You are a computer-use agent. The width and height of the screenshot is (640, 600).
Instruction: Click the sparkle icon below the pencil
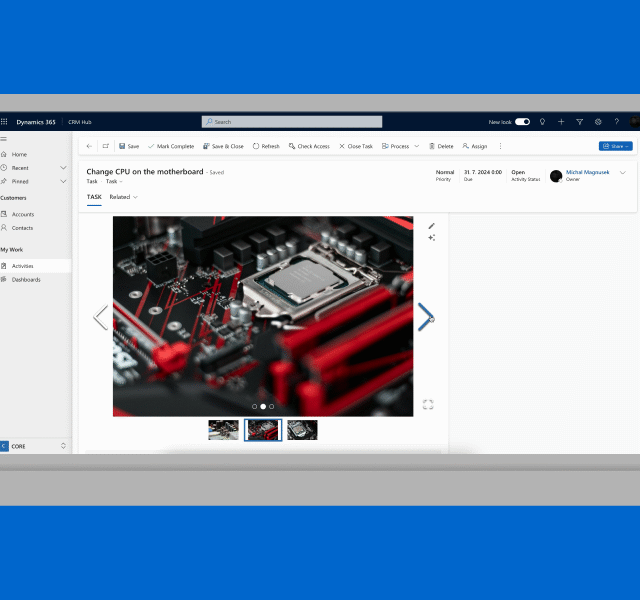click(432, 238)
